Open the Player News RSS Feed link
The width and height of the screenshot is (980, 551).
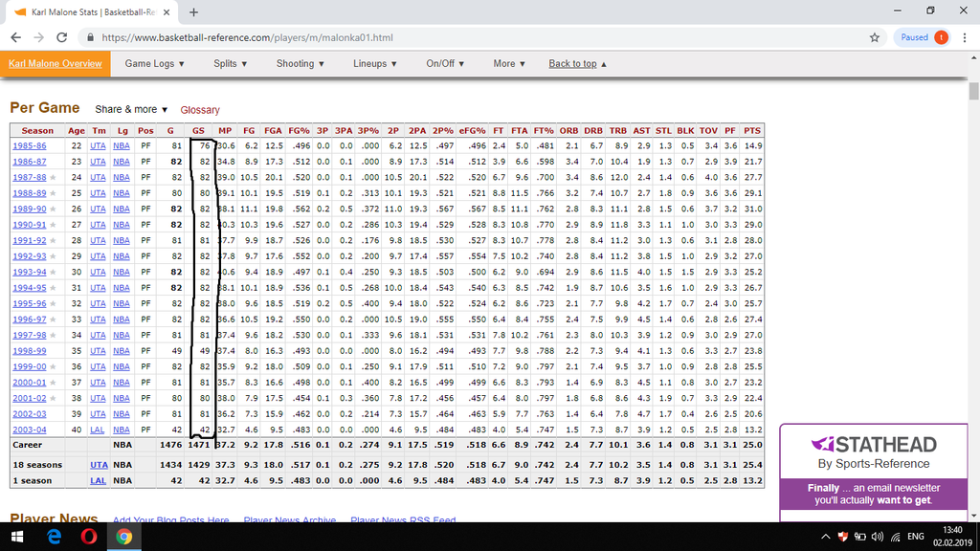pos(403,519)
